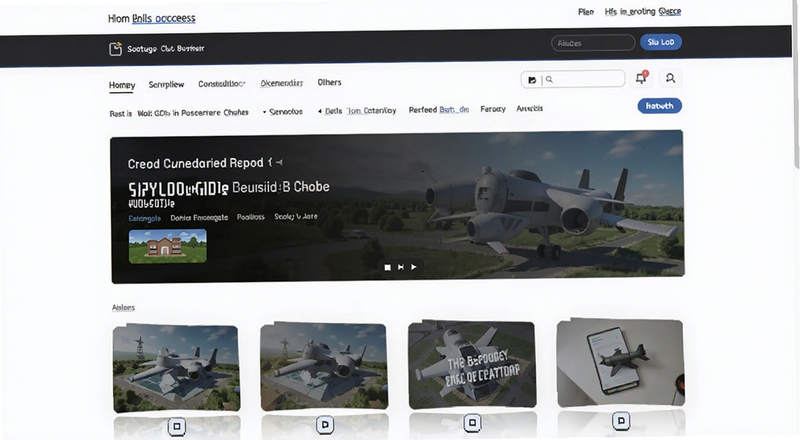Click the magnifier icon in the search field

pyautogui.click(x=549, y=79)
